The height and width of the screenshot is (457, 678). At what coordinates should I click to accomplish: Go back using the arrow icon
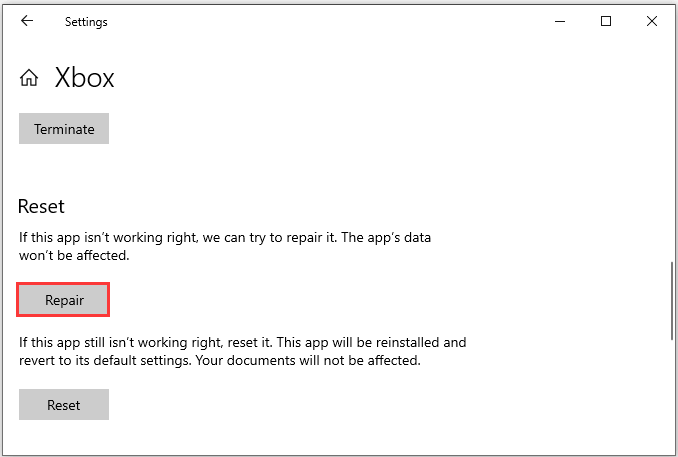pyautogui.click(x=27, y=21)
